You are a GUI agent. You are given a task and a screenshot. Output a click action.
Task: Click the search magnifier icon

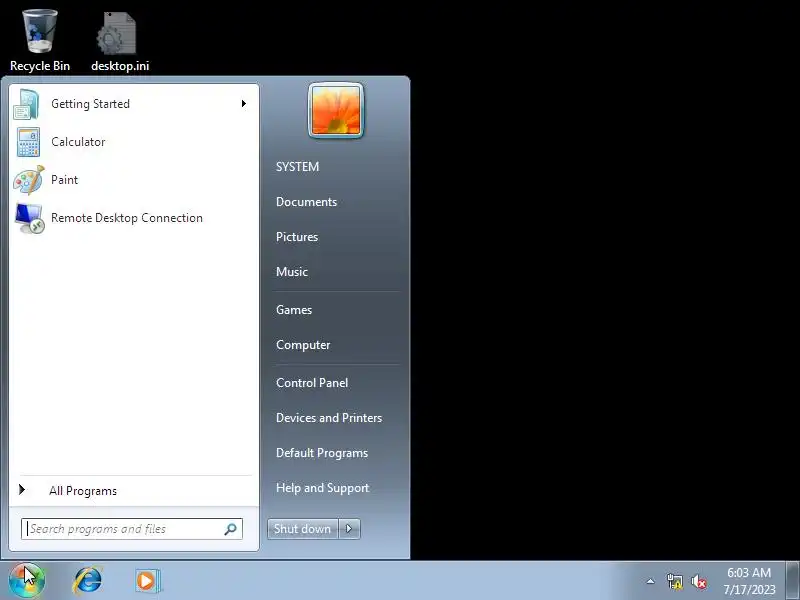(x=231, y=529)
